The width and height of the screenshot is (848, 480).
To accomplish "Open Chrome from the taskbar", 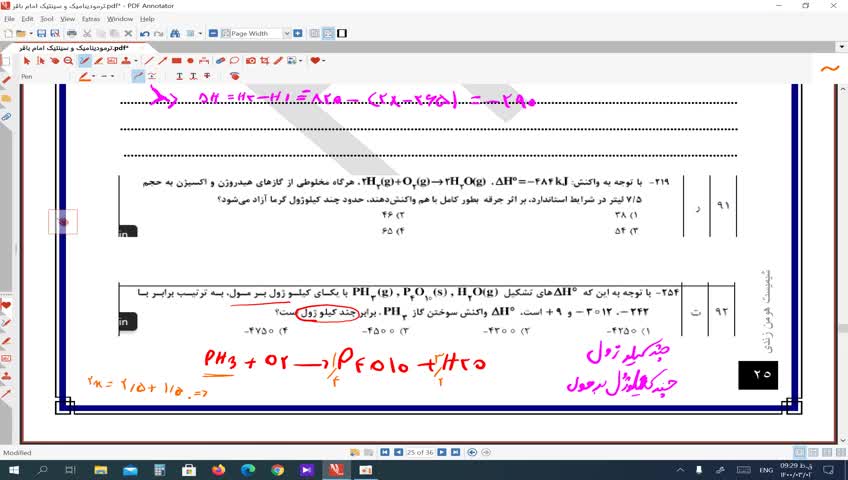I will point(277,470).
